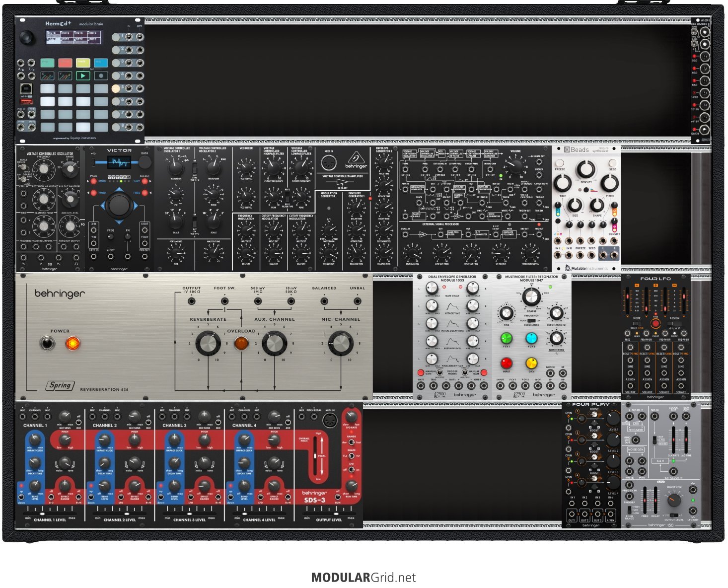Click the Aux. Channel knob
The height and width of the screenshot is (588, 728).
coord(274,344)
